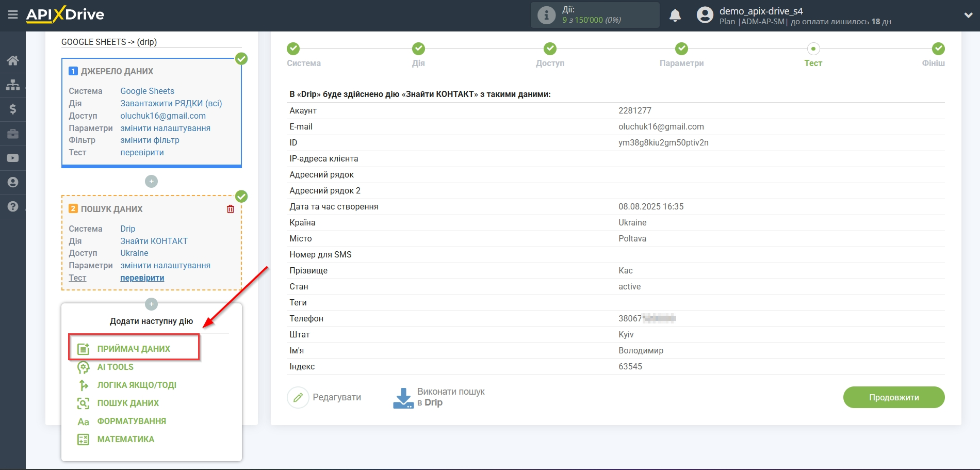Select МАТЕМАТИКА option
Viewport: 980px width, 470px height.
pos(126,439)
